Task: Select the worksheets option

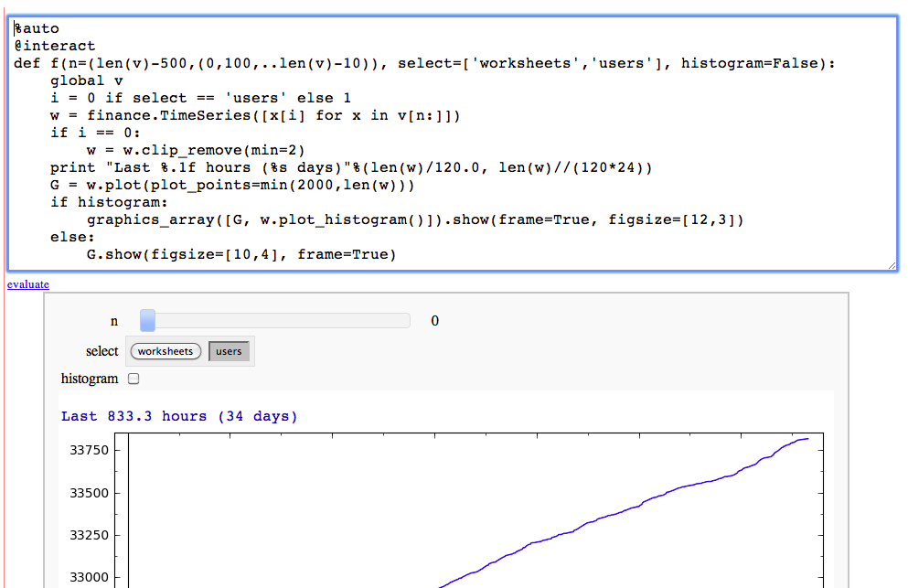Action: pyautogui.click(x=166, y=351)
